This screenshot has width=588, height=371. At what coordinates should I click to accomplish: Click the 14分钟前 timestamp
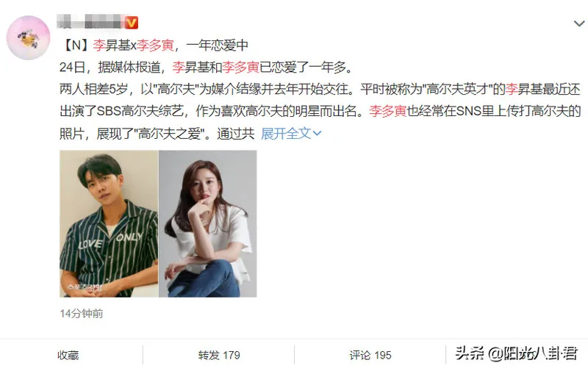[x=82, y=313]
